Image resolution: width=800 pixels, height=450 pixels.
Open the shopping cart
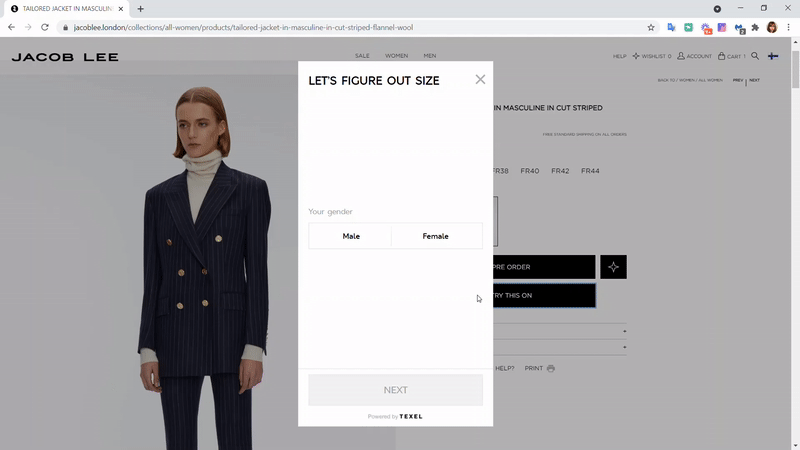point(730,56)
